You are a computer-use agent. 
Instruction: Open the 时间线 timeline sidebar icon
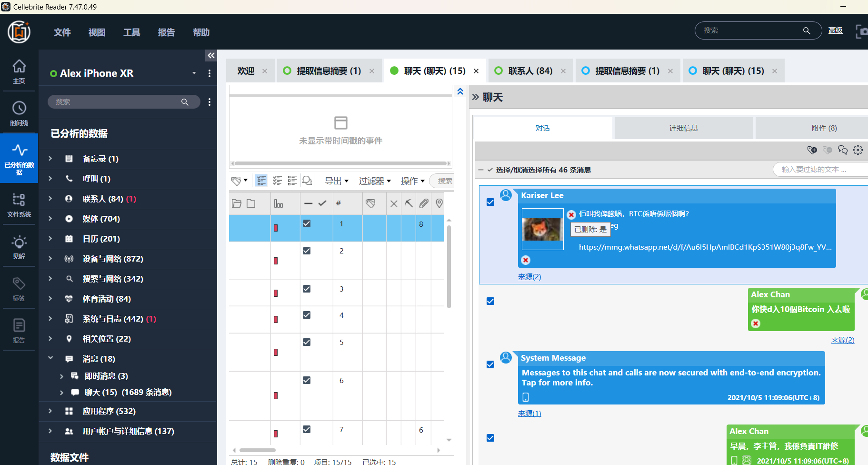(x=19, y=113)
